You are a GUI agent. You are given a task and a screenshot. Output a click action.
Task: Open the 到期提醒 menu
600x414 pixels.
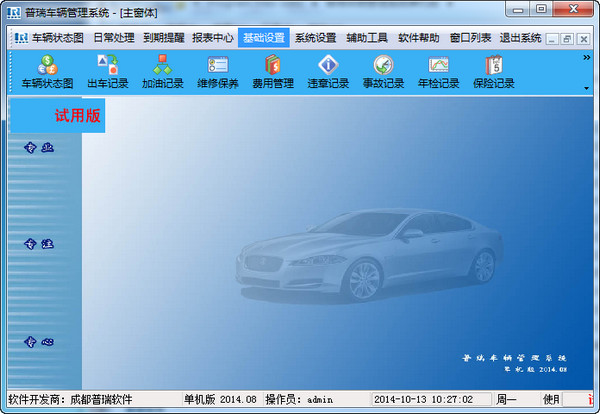(164, 38)
